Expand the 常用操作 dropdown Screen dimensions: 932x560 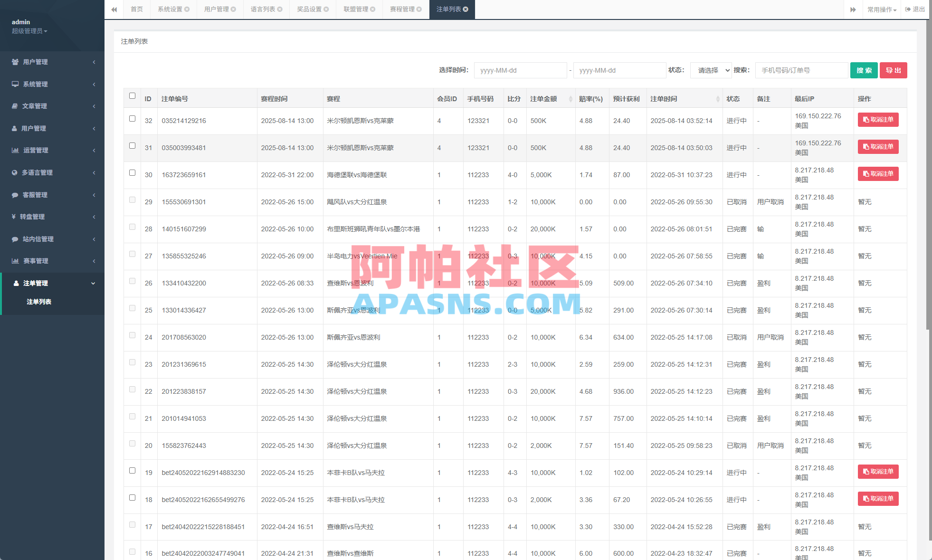(x=881, y=9)
